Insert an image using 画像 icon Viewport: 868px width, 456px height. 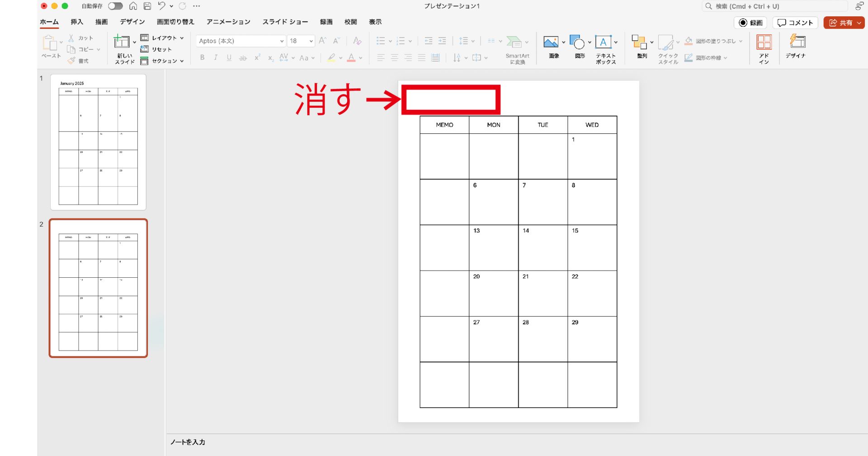(x=551, y=43)
